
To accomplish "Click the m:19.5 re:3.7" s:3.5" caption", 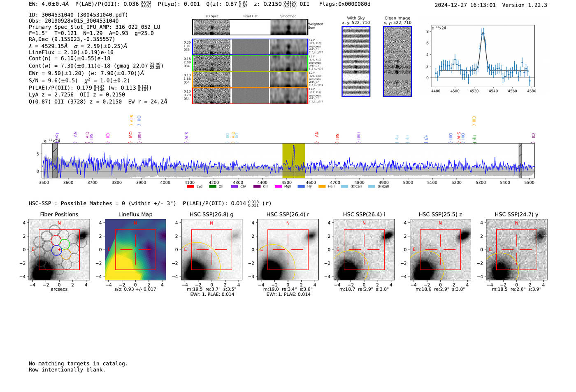I will [x=211, y=289].
